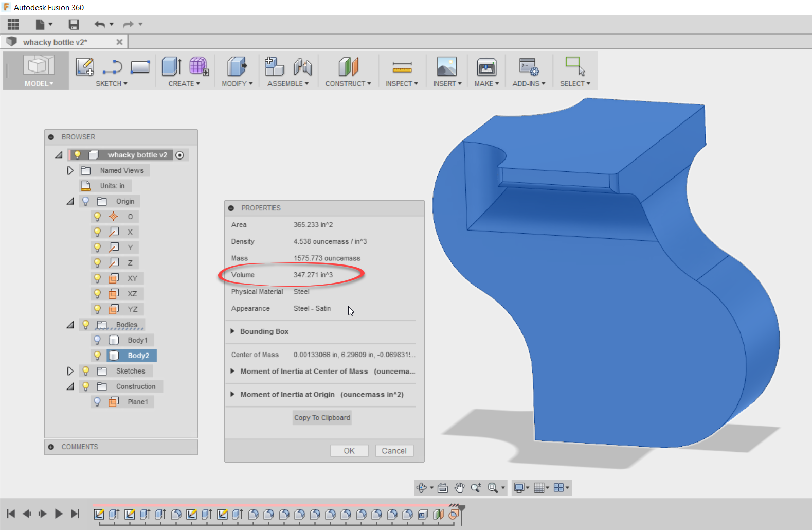Open the Joint assemble tool
Screen dimensions: 812x530
(x=303, y=66)
